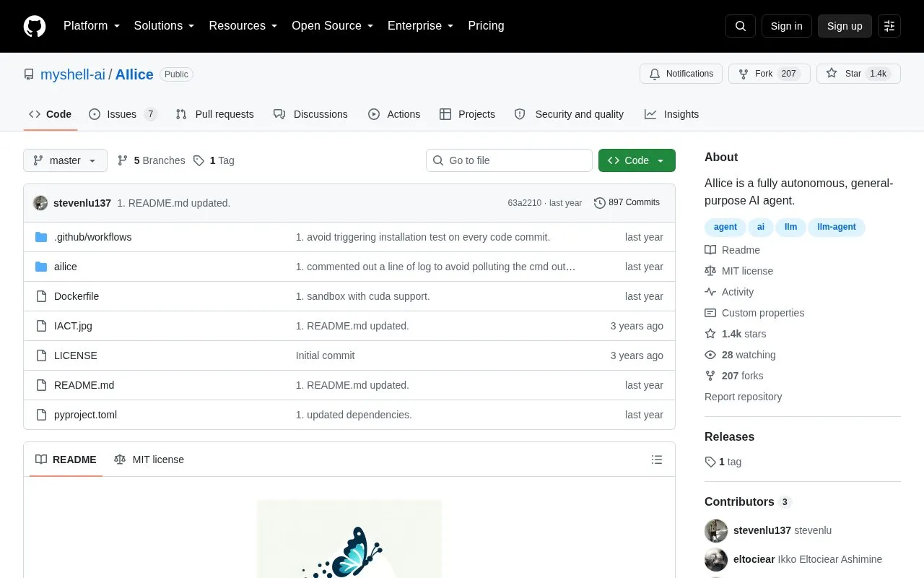Click the Sign up button
This screenshot has width=924, height=578.
point(845,26)
